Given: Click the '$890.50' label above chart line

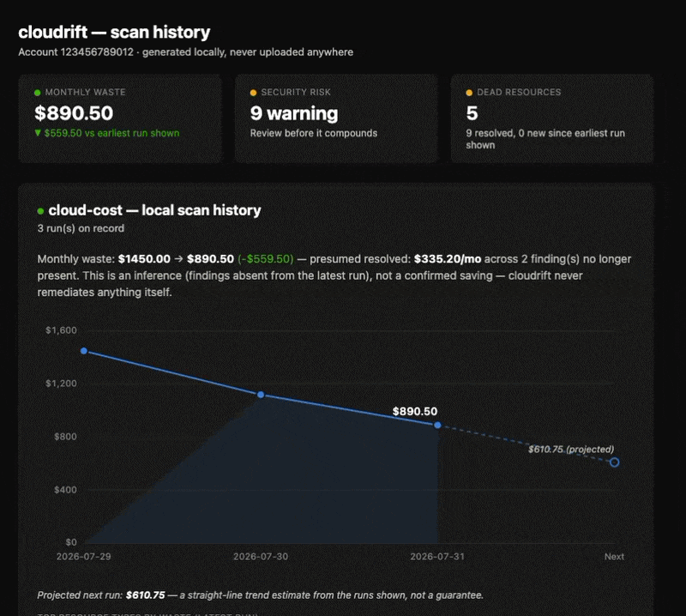Looking at the screenshot, I should [415, 412].
